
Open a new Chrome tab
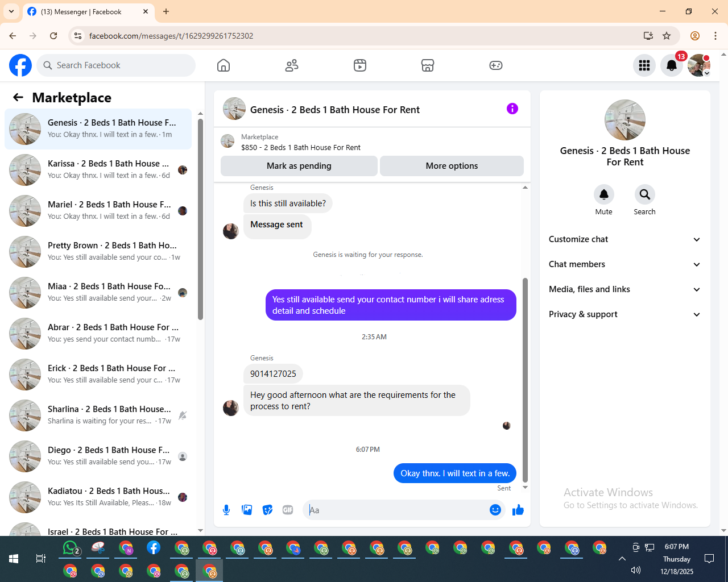point(166,11)
